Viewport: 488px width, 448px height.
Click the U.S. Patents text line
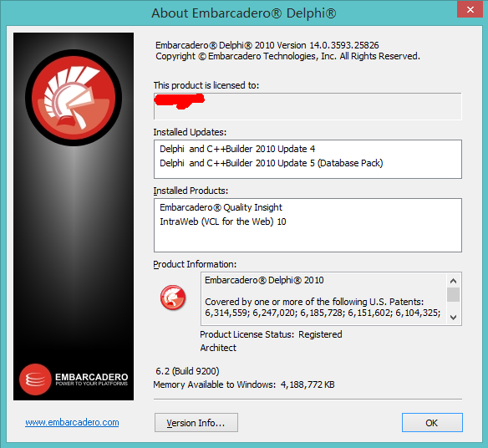click(314, 302)
